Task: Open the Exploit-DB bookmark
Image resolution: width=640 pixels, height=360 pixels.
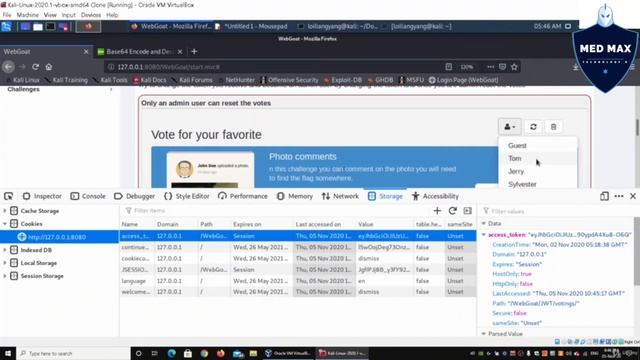Action: (x=343, y=80)
